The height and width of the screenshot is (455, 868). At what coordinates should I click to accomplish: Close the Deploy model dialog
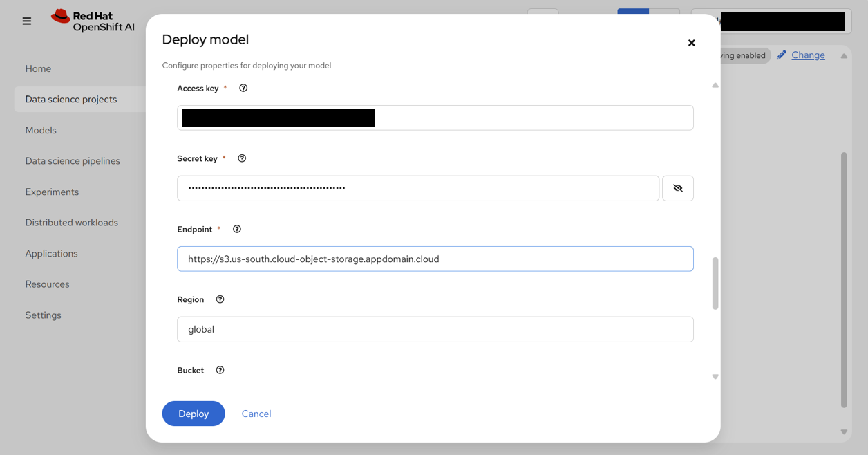691,43
